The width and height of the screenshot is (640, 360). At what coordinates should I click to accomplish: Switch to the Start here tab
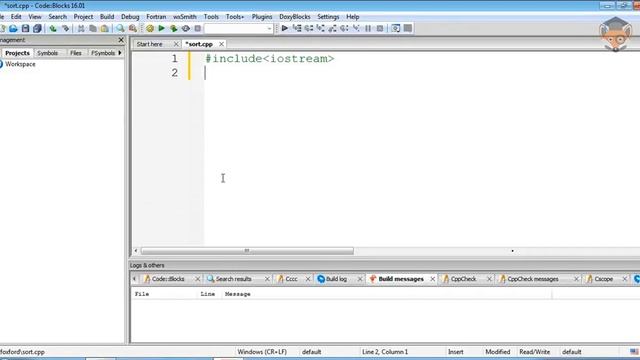tap(149, 44)
